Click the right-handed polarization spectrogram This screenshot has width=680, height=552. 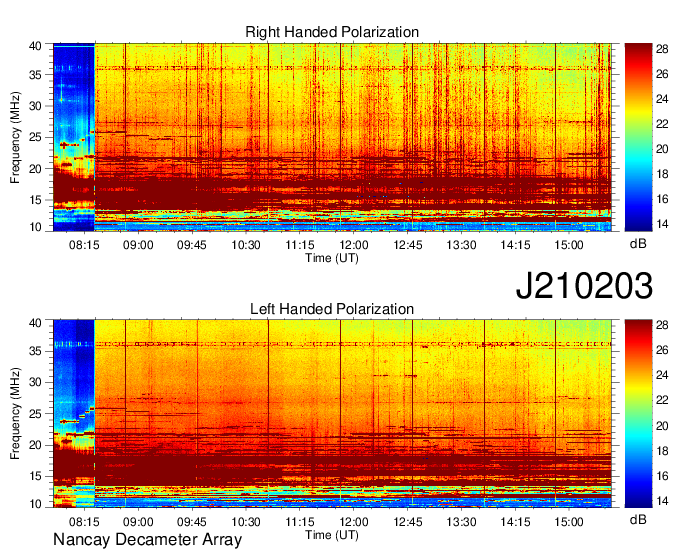332,137
